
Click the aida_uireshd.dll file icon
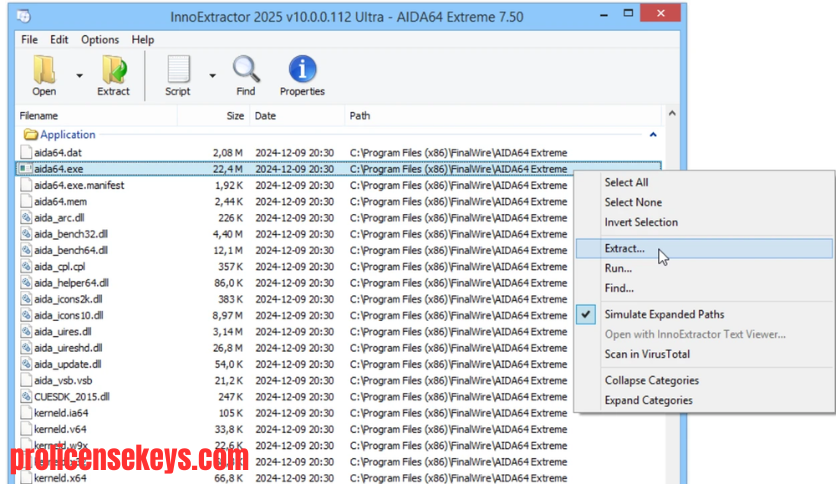tap(26, 348)
